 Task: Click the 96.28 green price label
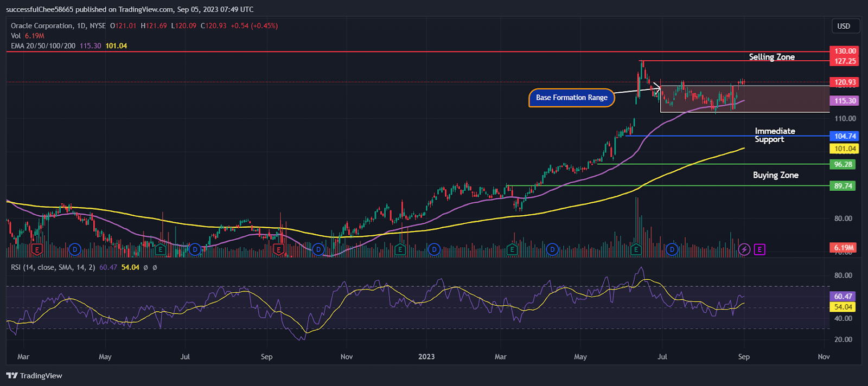(843, 164)
